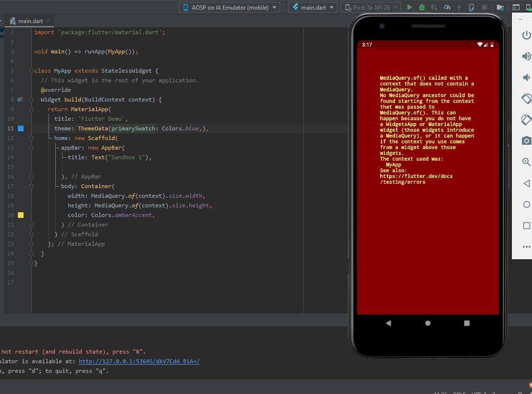The height and width of the screenshot is (394, 532).
Task: Start debugging with the green bug icon
Action: click(422, 7)
